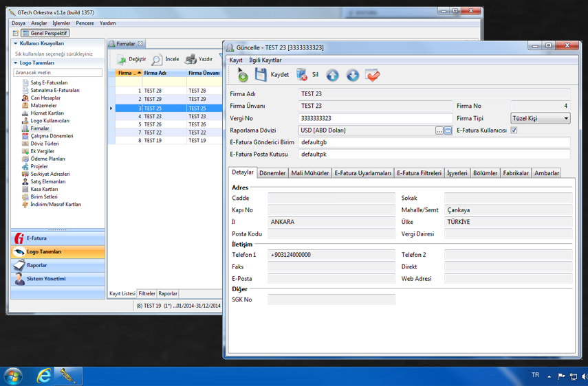Click the Raporlar sidebar button

pyautogui.click(x=37, y=266)
